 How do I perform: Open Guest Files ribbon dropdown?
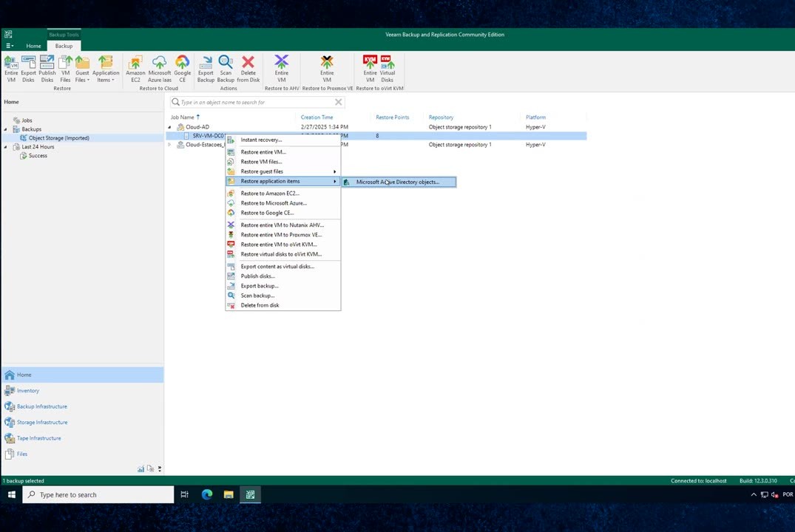pyautogui.click(x=82, y=69)
